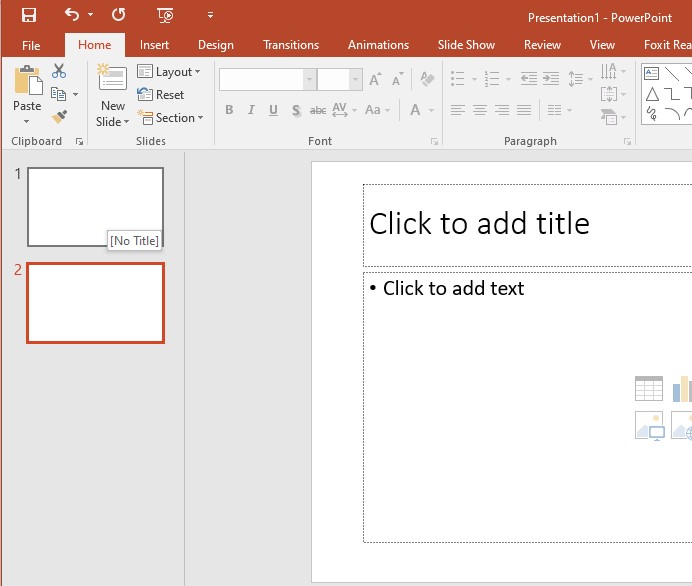
Task: Undo the last action
Action: pos(72,15)
